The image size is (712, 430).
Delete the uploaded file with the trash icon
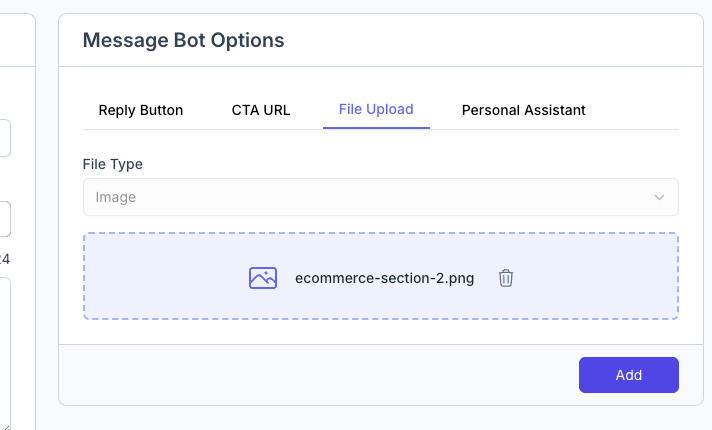[x=506, y=278]
